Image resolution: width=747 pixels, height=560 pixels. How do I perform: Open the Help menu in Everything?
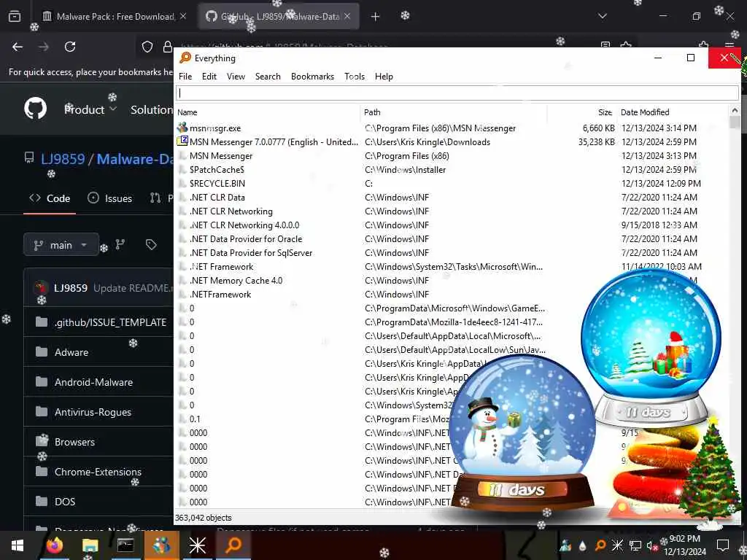tap(384, 77)
